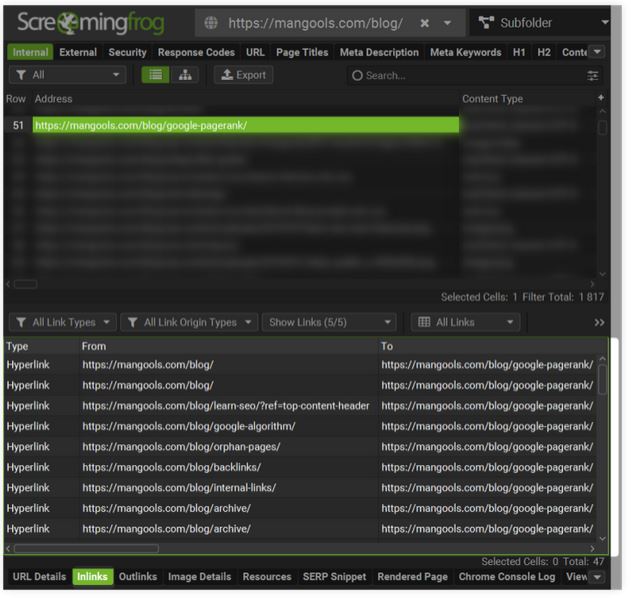Click the Screaming Frog logo

[x=91, y=23]
